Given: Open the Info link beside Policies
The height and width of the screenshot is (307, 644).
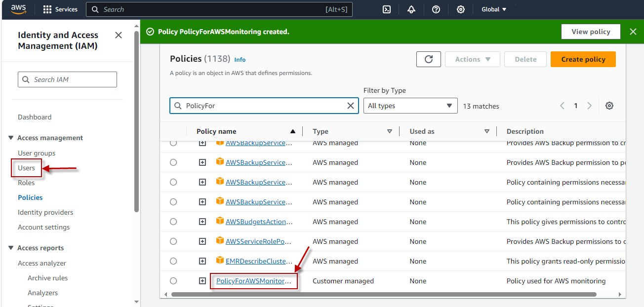Looking at the screenshot, I should click(x=240, y=59).
